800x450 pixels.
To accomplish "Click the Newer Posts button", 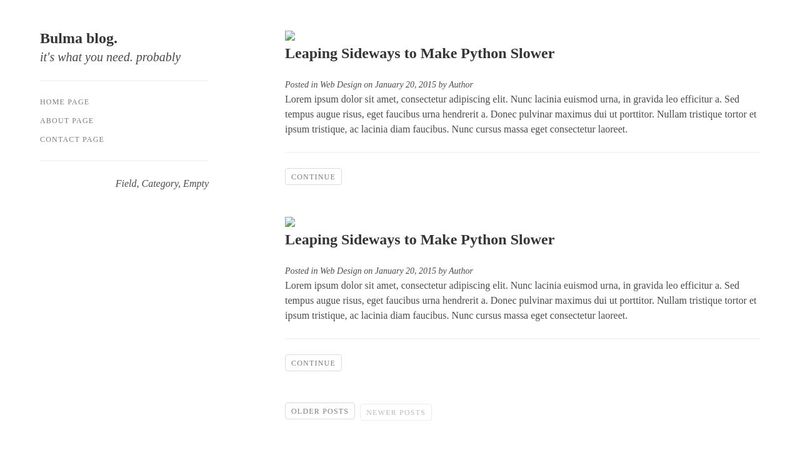I will coord(396,412).
